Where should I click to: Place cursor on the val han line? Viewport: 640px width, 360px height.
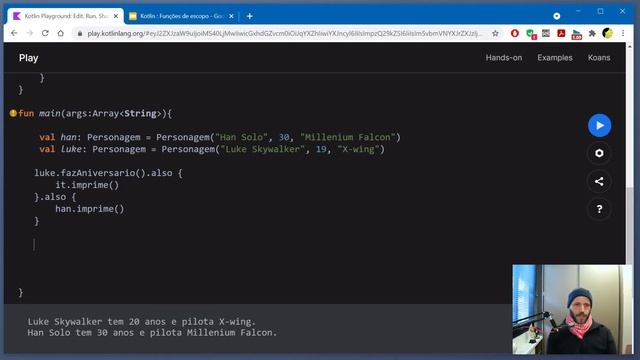pos(220,137)
